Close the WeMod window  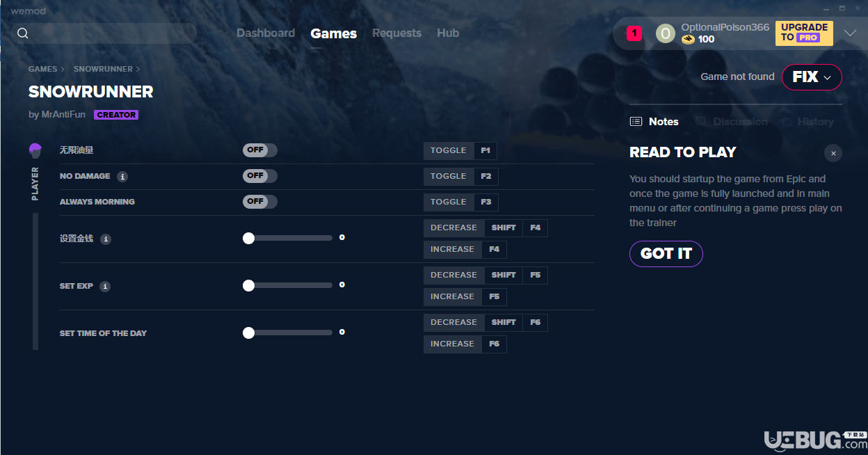(858, 8)
